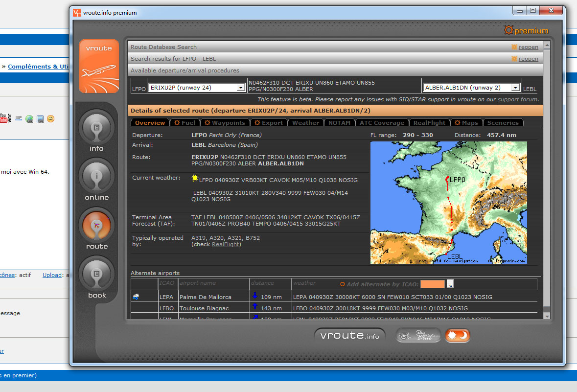Image resolution: width=577 pixels, height=392 pixels.
Task: Click the orange vroute airplane logo
Action: 99,66
